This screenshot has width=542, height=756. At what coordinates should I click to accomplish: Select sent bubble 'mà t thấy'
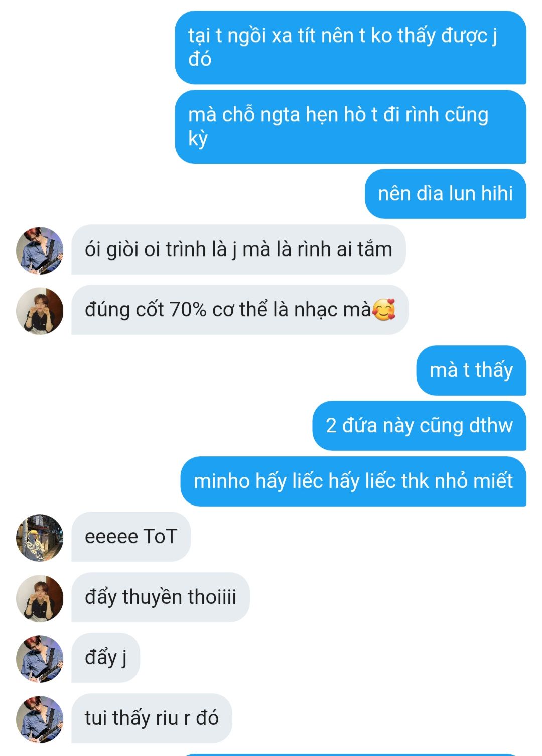[x=471, y=370]
